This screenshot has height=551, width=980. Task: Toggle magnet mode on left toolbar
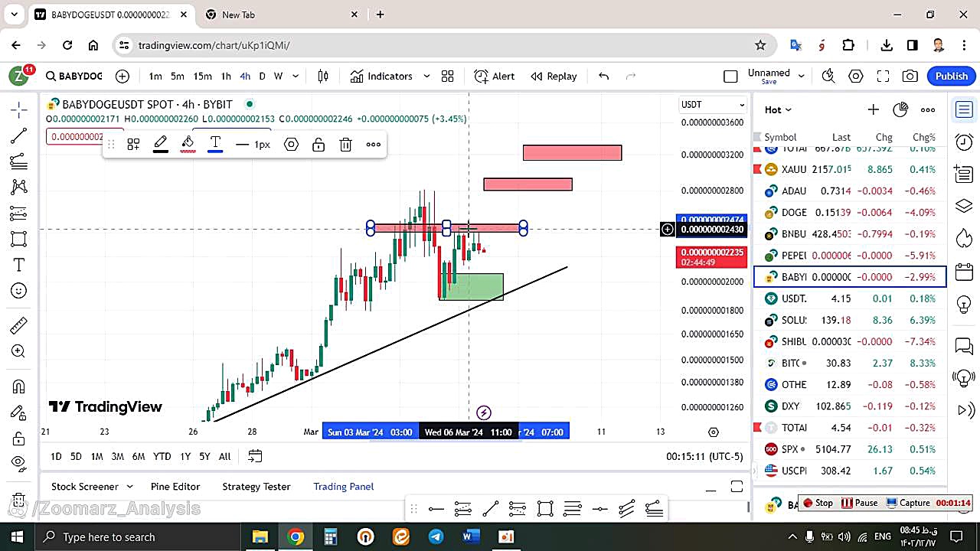click(x=19, y=386)
